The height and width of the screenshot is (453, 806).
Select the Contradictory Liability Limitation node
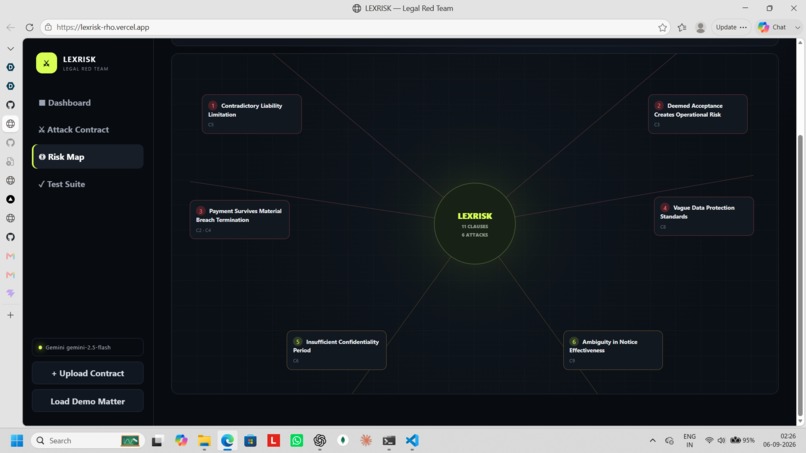(251, 114)
